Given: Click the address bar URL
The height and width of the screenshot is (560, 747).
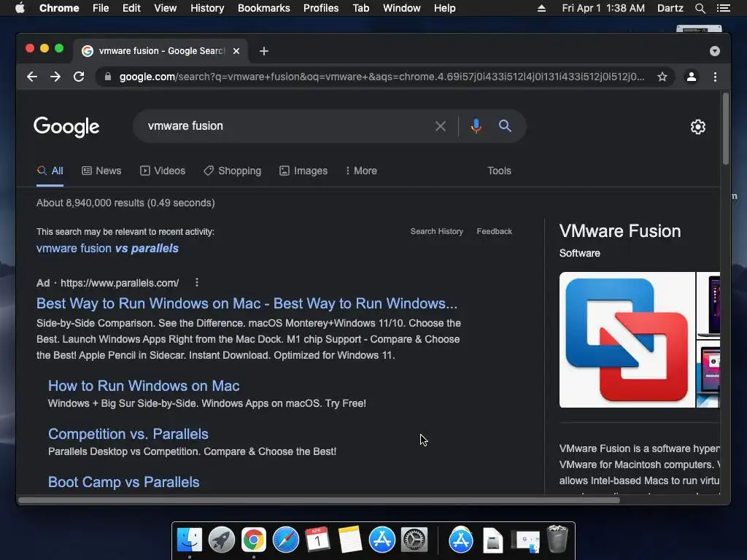Looking at the screenshot, I should coord(381,77).
